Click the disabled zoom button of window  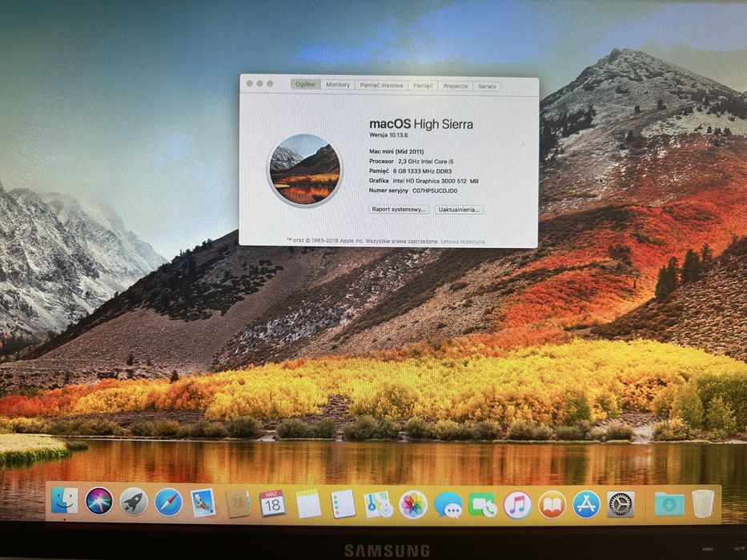270,84
